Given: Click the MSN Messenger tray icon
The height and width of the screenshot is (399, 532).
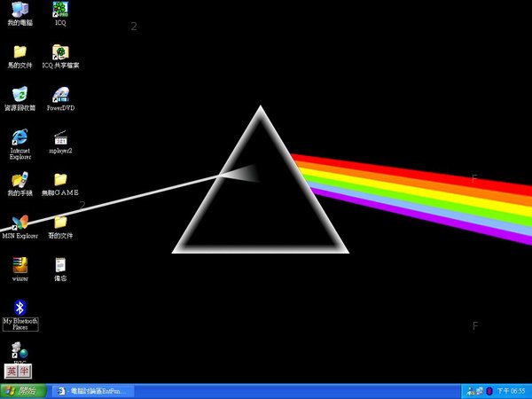Looking at the screenshot, I should point(471,391).
